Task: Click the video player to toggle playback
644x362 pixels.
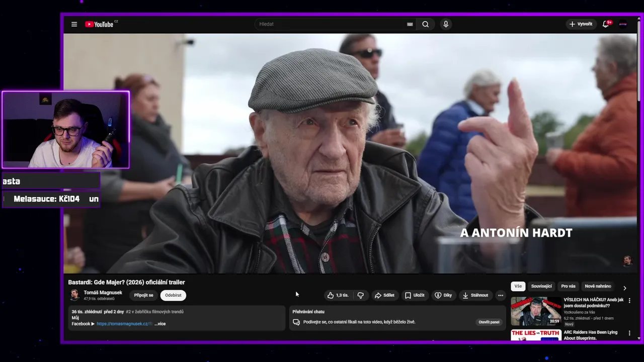Action: (350, 153)
